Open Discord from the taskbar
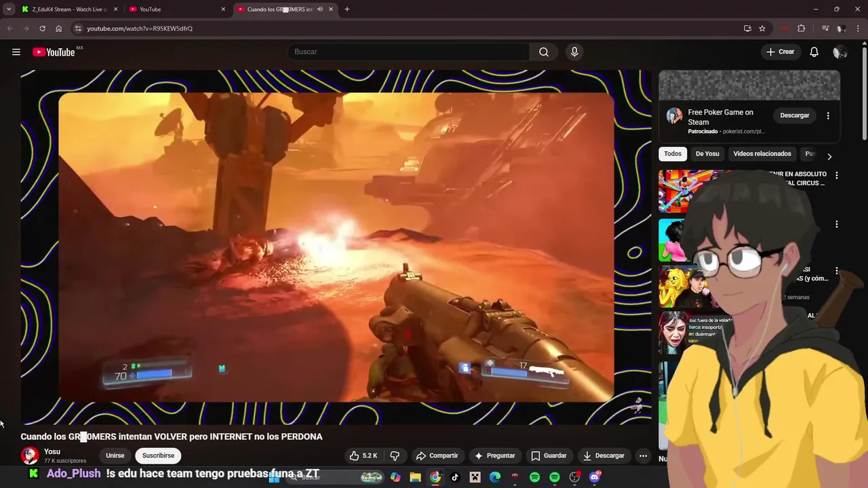Screen dimensions: 868x488 pyautogui.click(x=595, y=477)
